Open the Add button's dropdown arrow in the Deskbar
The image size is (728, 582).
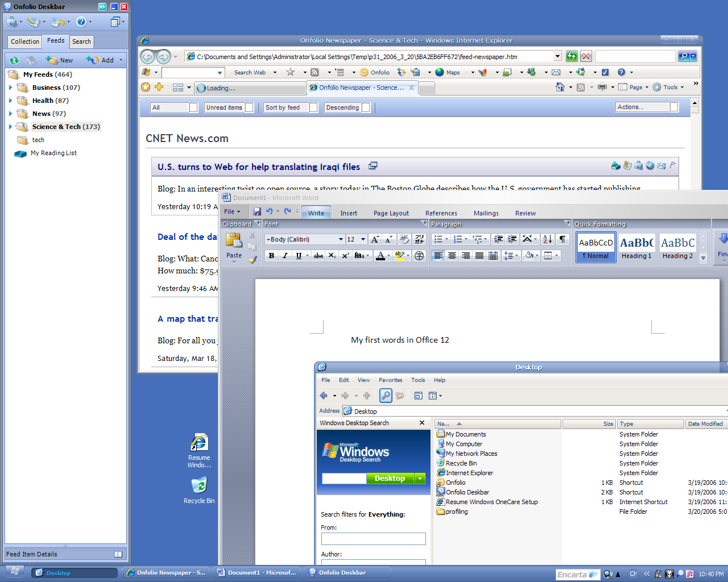(121, 60)
